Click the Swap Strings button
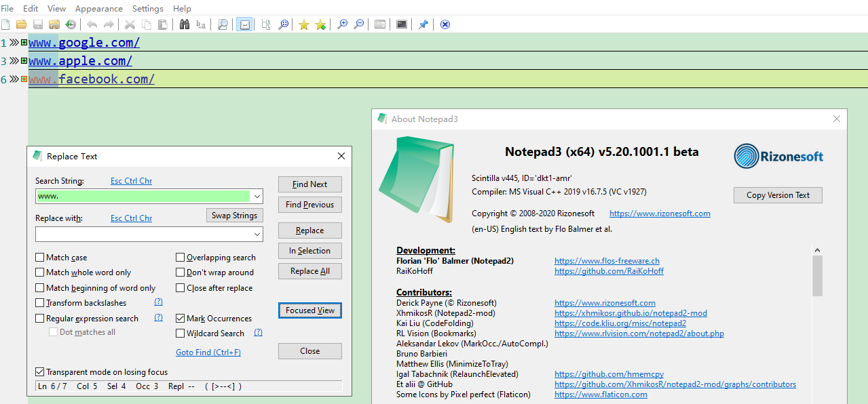Screen dimensions: 868x404 point(234,216)
